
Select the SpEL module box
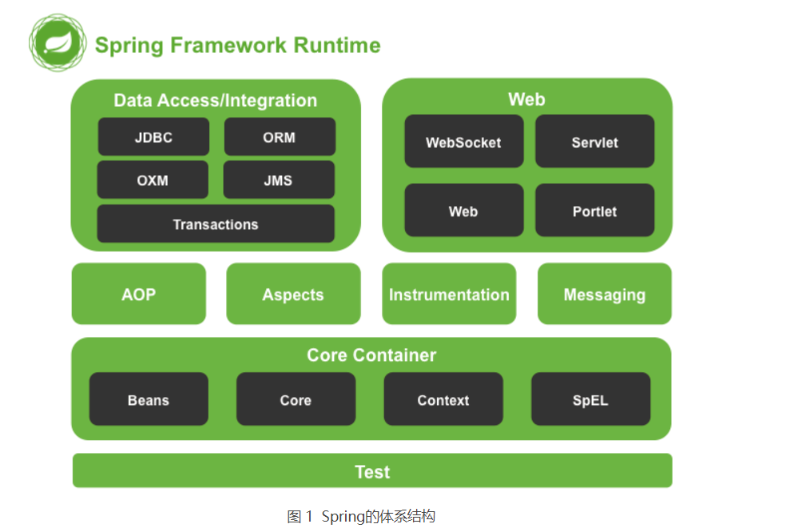tap(591, 399)
